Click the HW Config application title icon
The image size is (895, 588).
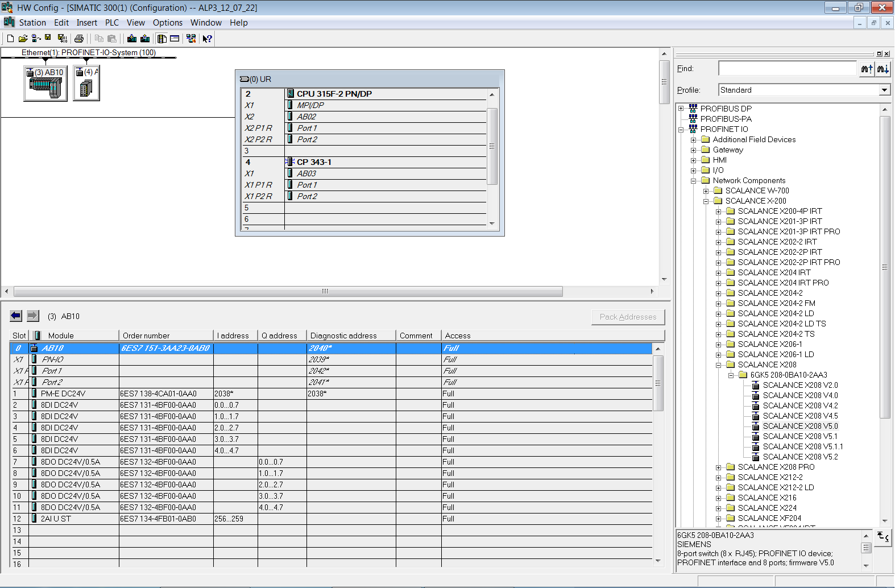coord(7,7)
